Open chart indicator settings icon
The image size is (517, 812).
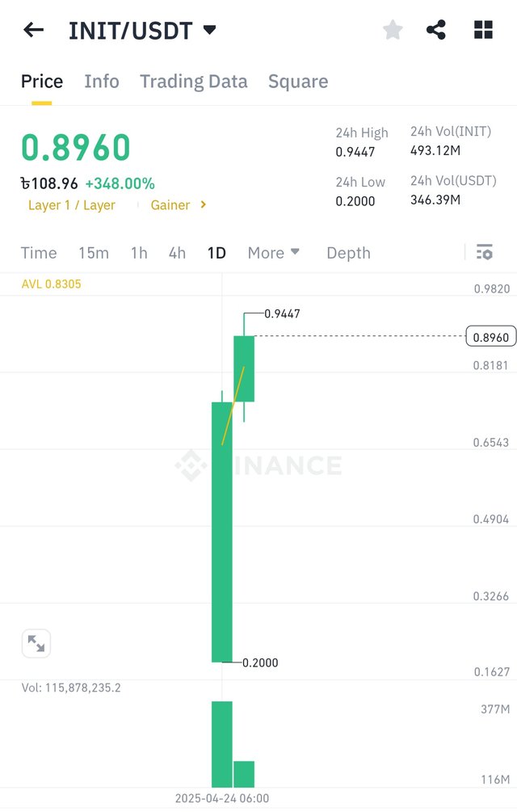[x=485, y=253]
